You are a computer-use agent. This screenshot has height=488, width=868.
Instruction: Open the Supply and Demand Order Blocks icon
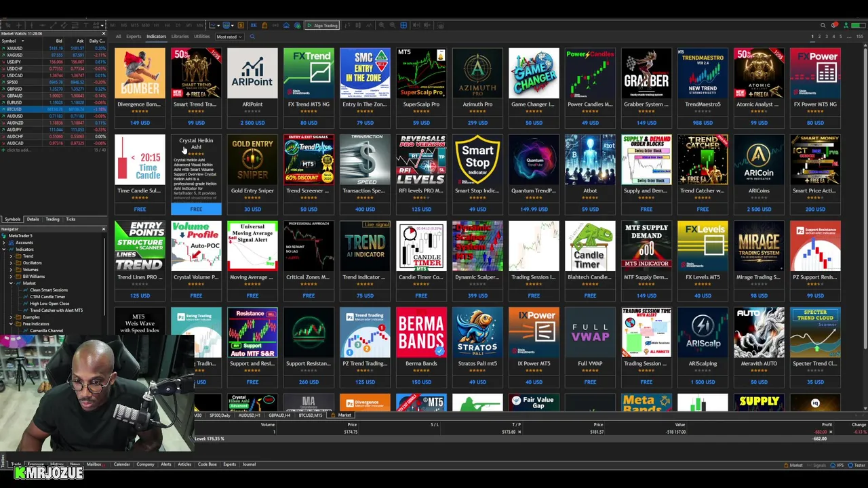tap(646, 160)
